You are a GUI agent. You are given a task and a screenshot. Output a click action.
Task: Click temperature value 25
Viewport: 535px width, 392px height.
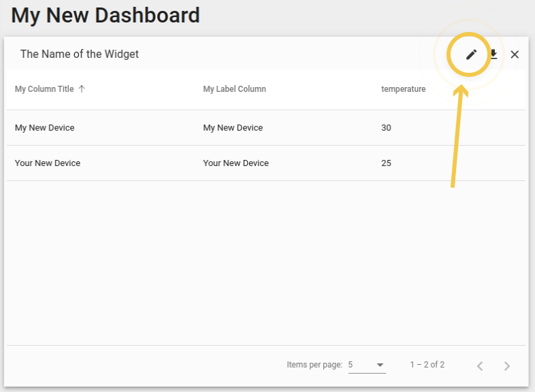pyautogui.click(x=386, y=163)
